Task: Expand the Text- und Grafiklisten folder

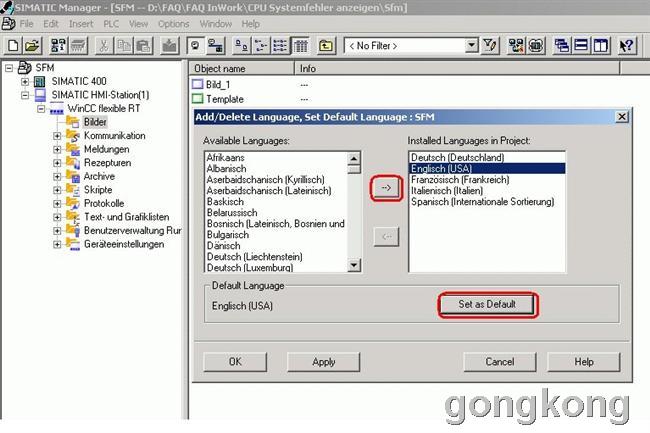Action: click(57, 217)
